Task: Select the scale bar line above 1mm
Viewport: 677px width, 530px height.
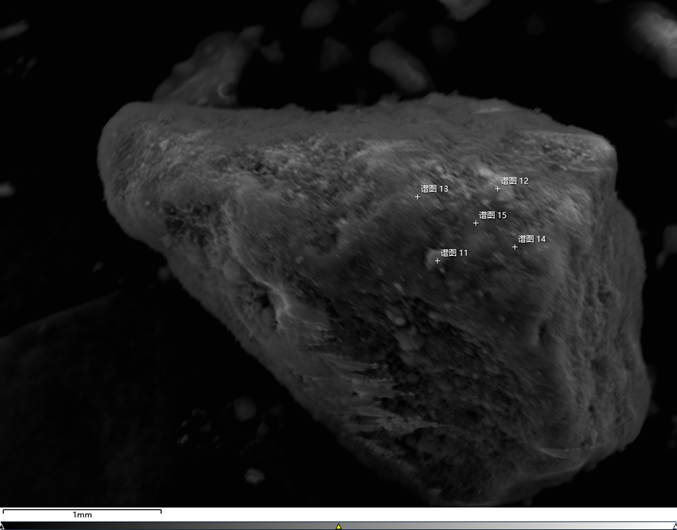Action: 82,509
